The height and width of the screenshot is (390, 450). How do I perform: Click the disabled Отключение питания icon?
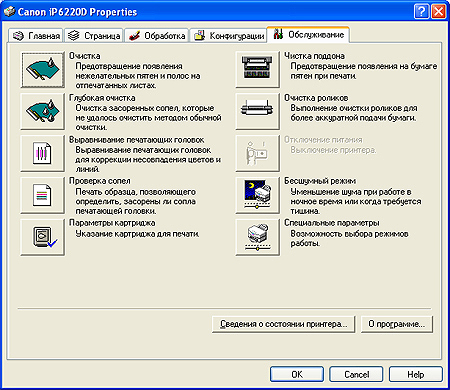tap(258, 153)
